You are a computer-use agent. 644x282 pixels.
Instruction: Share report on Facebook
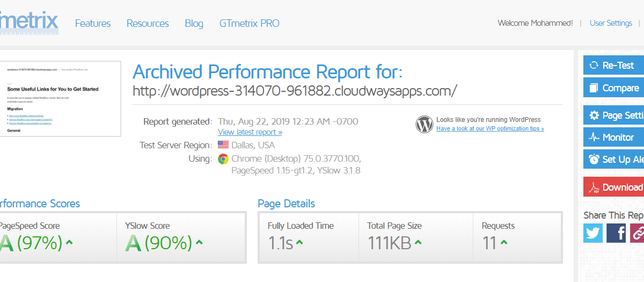(x=617, y=233)
